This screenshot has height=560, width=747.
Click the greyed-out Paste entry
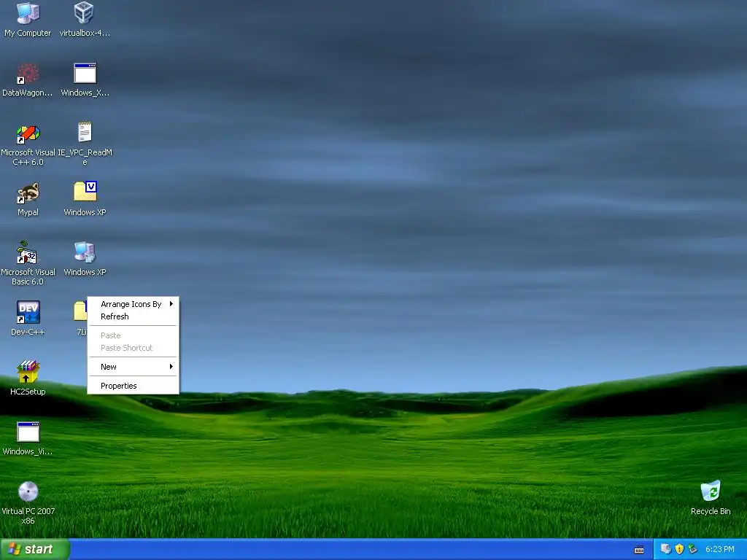133,335
